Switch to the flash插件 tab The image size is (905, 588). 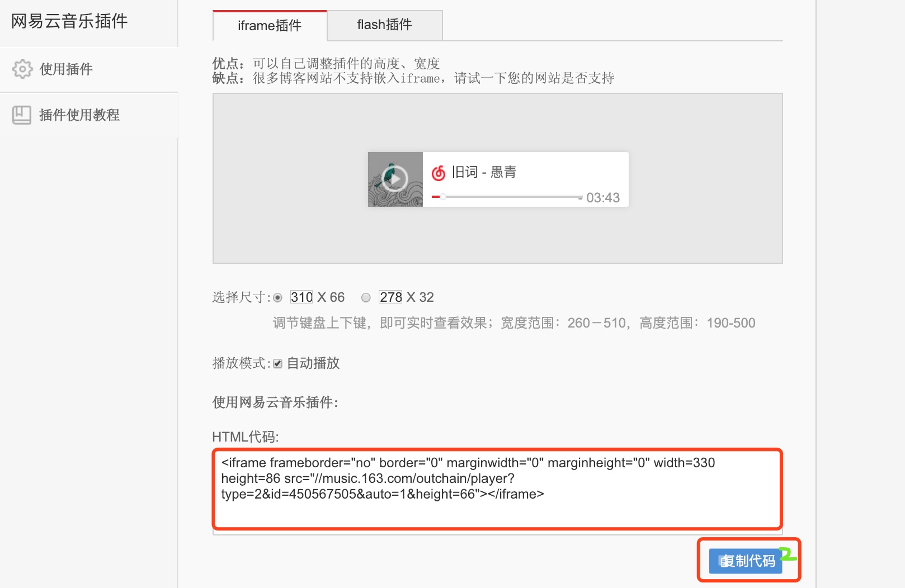pos(385,25)
